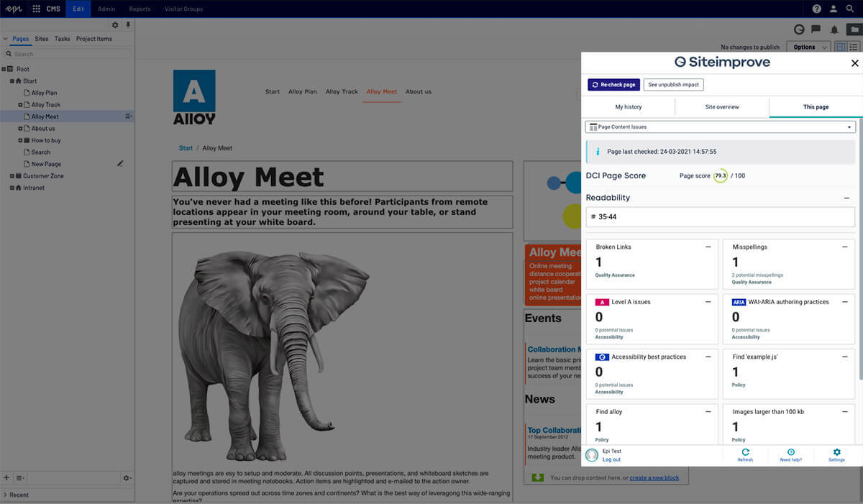Open the Visitor Groups menu
The image size is (863, 504).
pos(184,9)
